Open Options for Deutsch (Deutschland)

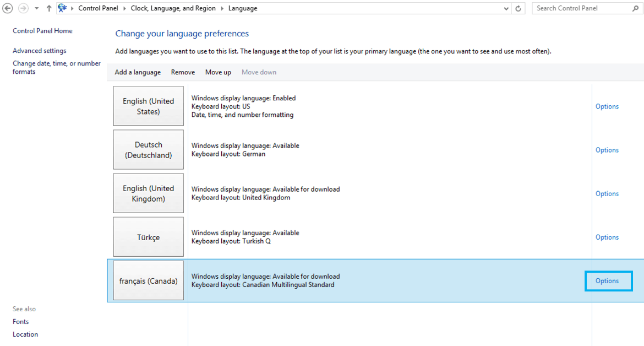coord(607,150)
